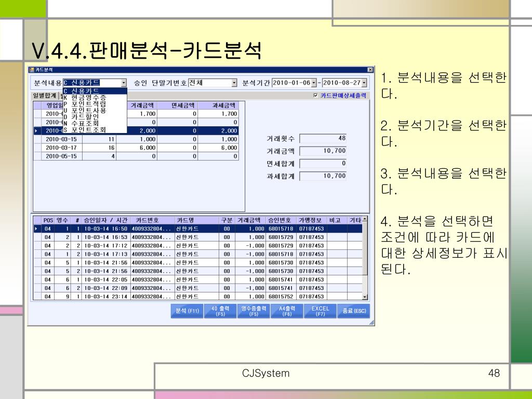
Task: Click the A4출력 (F6) button
Action: [287, 311]
